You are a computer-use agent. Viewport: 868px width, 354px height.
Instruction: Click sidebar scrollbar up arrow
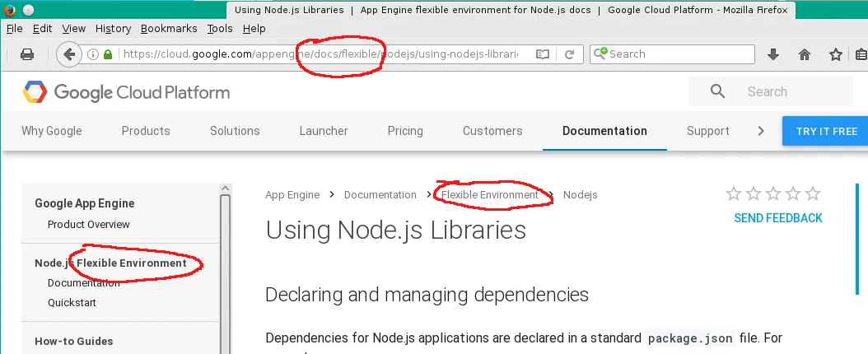click(x=225, y=189)
